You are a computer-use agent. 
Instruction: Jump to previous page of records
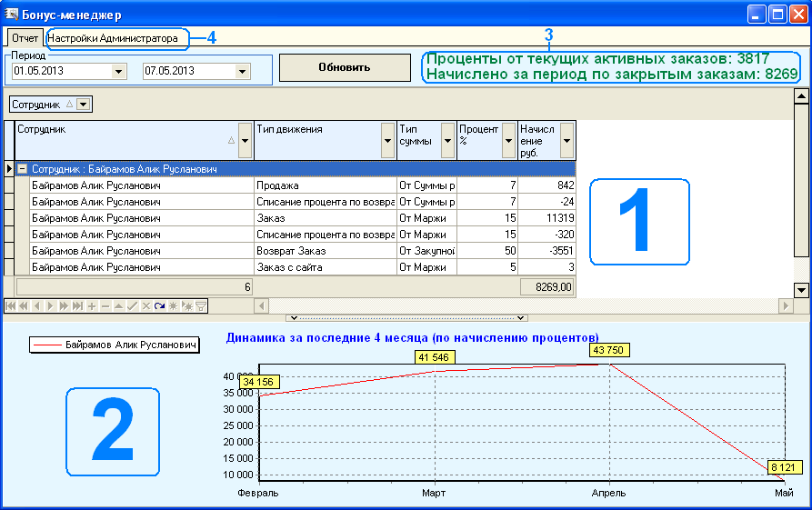pos(24,306)
